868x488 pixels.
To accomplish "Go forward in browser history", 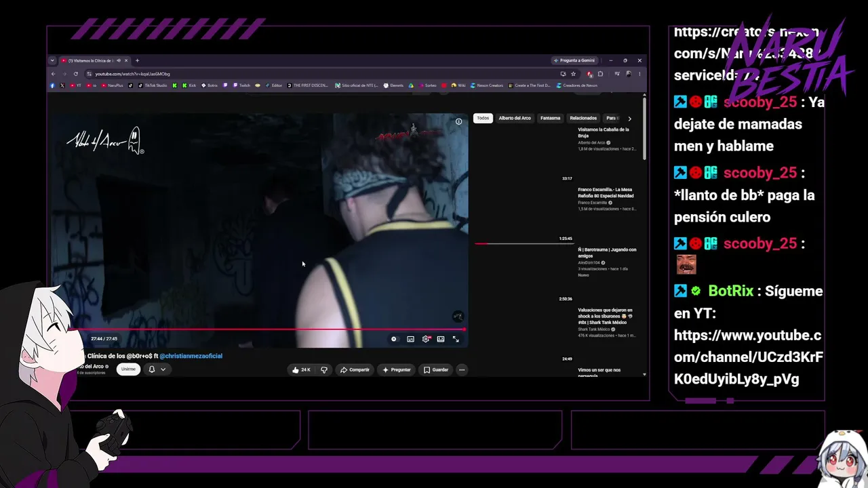I will (x=64, y=74).
